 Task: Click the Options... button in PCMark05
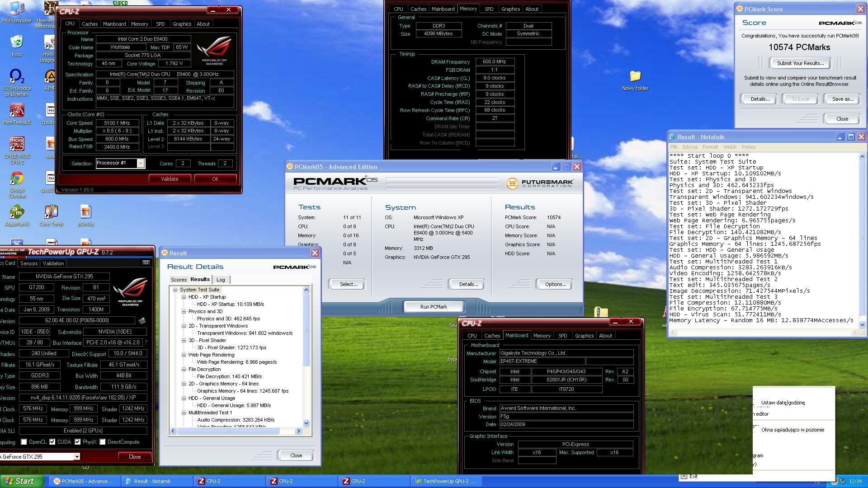pos(556,284)
